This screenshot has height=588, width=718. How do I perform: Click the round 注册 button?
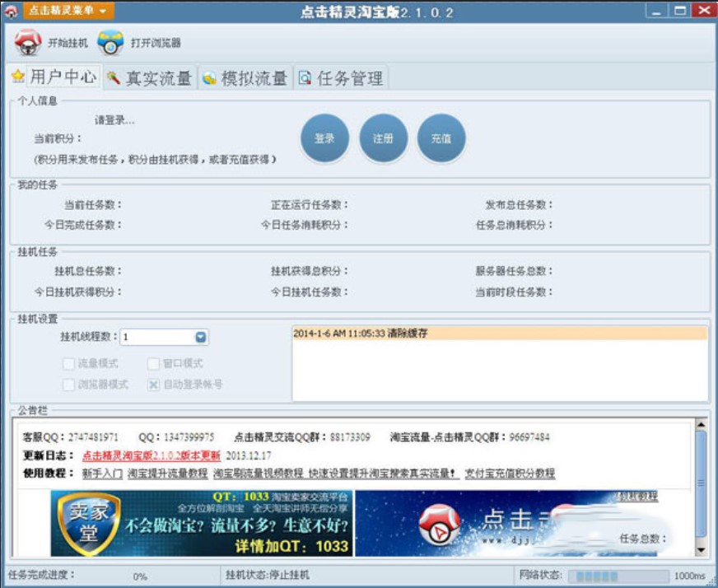tap(383, 138)
